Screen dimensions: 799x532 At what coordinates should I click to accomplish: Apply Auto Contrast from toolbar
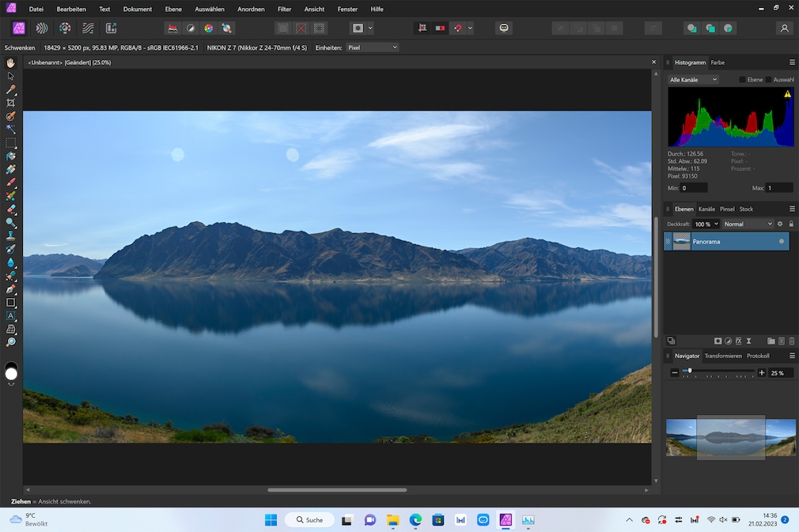pyautogui.click(x=191, y=28)
